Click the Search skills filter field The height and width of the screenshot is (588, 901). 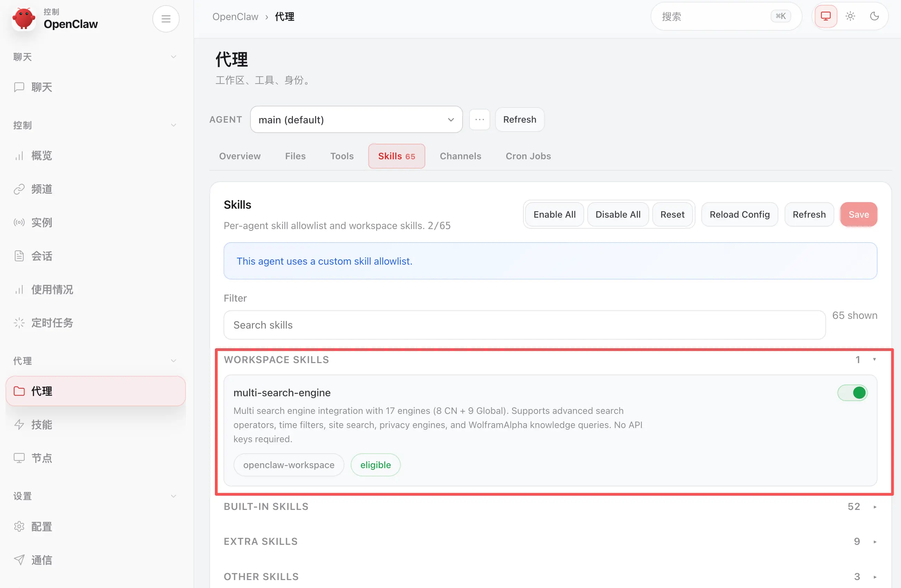[x=524, y=325]
